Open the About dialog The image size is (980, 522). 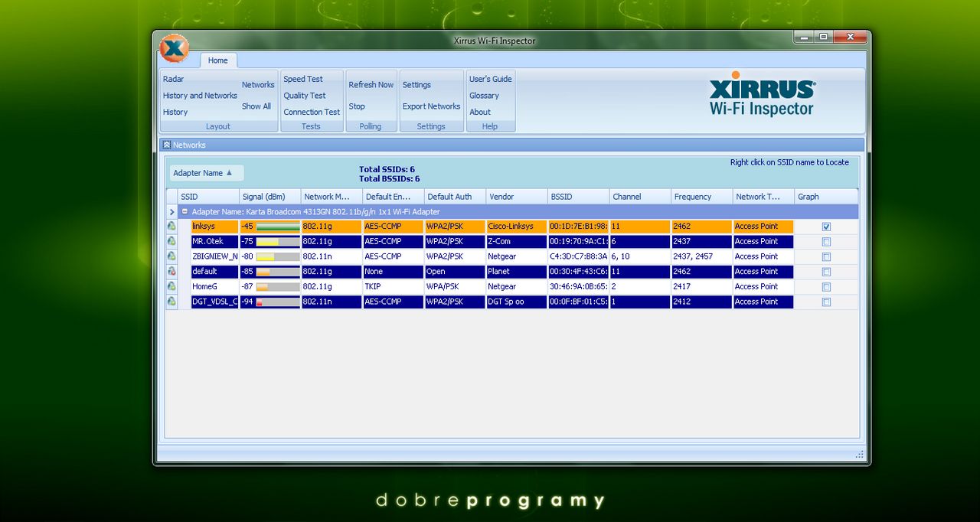point(480,112)
